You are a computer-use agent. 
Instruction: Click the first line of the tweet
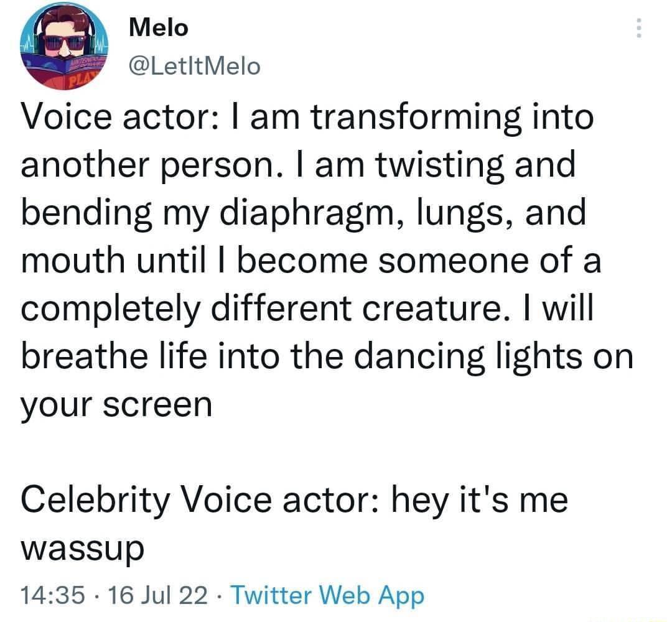coord(308,116)
